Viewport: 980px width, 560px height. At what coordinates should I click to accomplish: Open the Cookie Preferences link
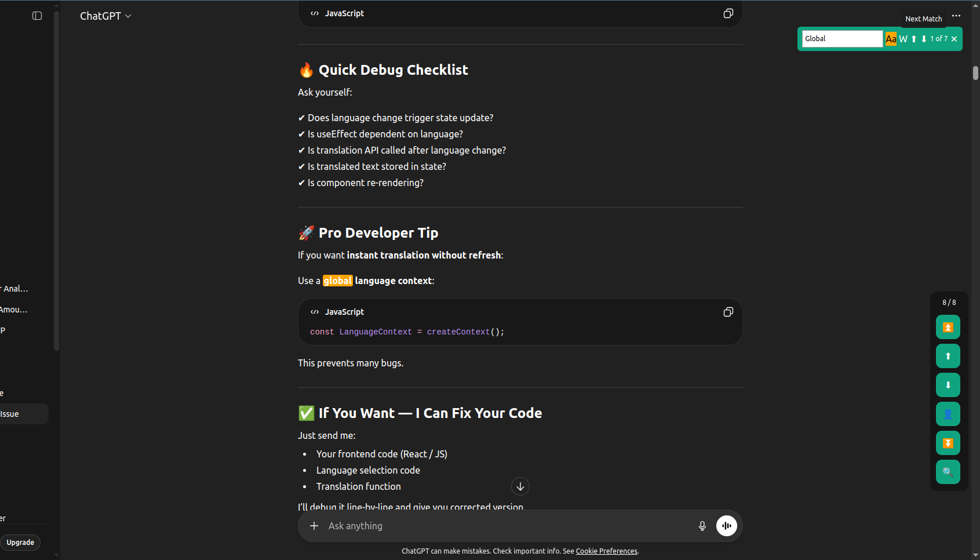pos(606,551)
